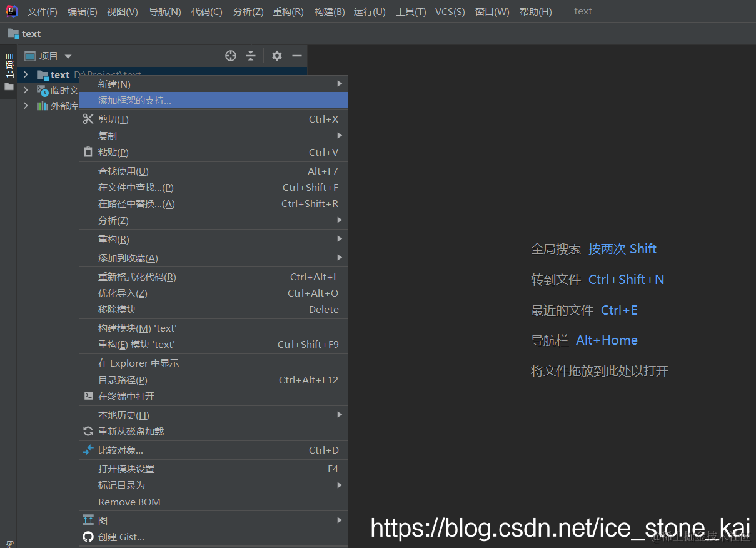
Task: Open the 新建(N) submenu
Action: (x=213, y=84)
